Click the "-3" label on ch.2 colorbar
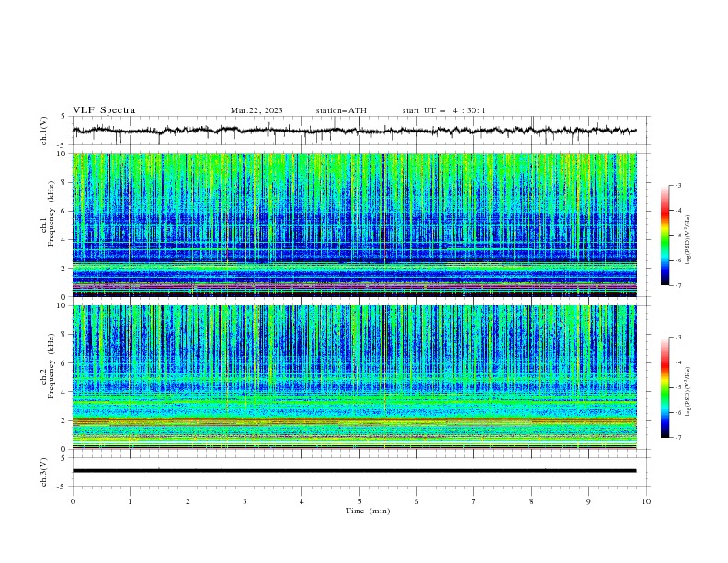Viewport: 728px width, 563px height. [x=677, y=338]
